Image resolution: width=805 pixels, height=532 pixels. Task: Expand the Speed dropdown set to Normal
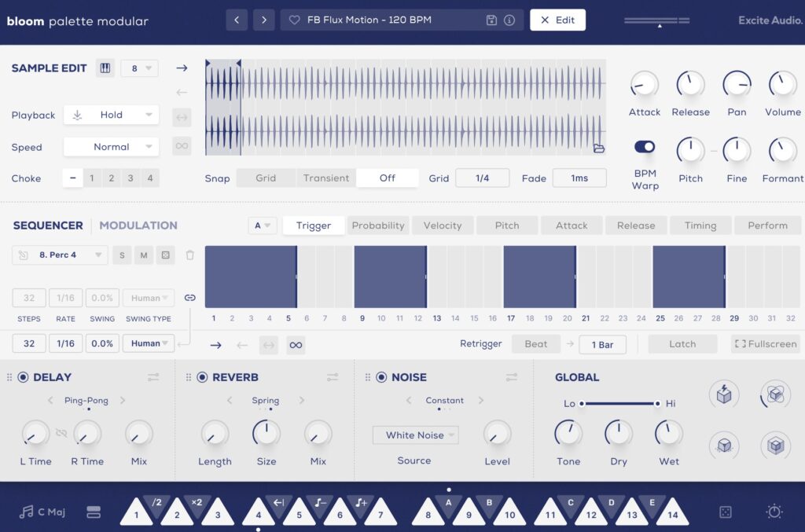tap(111, 147)
